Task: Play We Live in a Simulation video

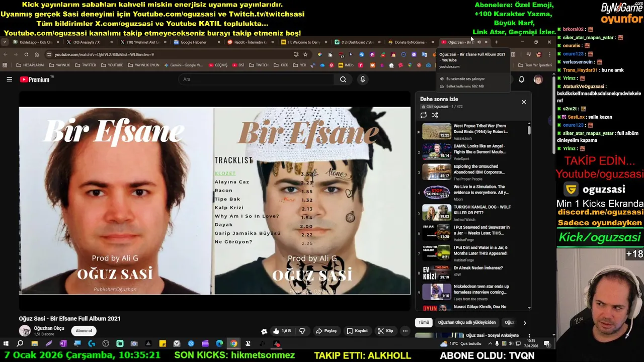Action: click(x=470, y=192)
